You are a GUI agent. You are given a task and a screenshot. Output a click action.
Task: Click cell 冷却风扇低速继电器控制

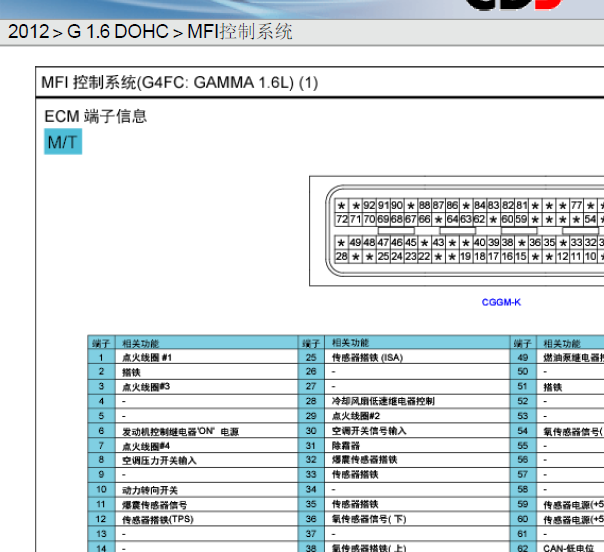[418, 401]
